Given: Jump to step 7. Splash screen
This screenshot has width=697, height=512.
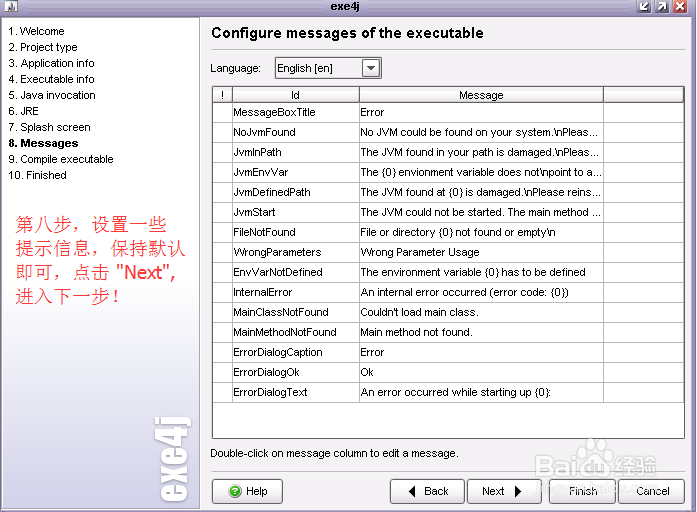Looking at the screenshot, I should 49,127.
